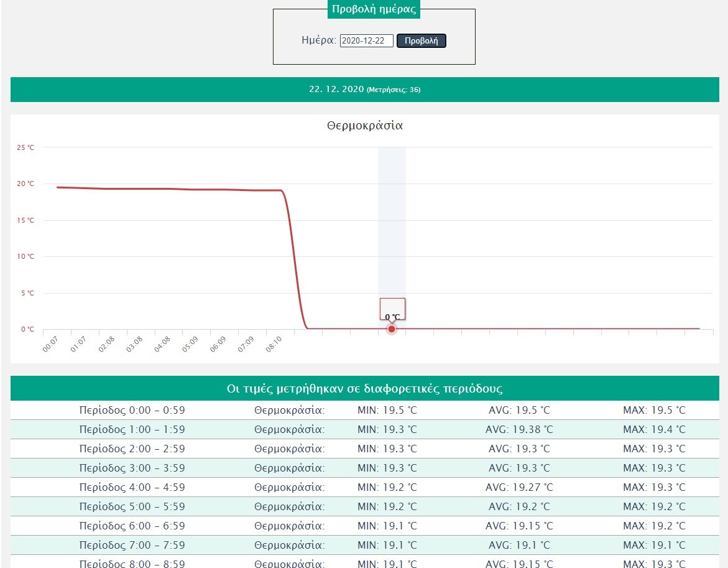
Task: Click the 04:08 x-axis time label
Action: pos(162,345)
